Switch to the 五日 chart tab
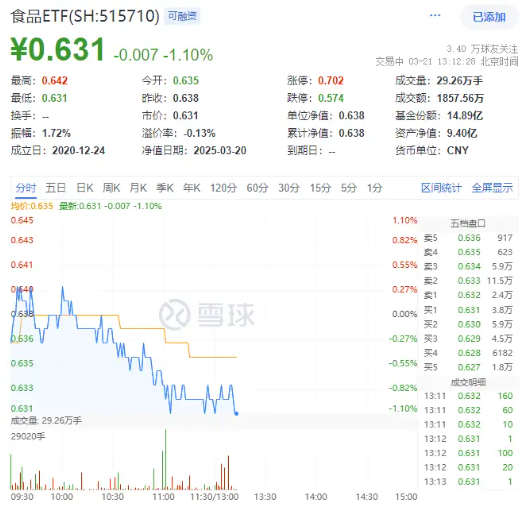The image size is (525, 511). (56, 188)
